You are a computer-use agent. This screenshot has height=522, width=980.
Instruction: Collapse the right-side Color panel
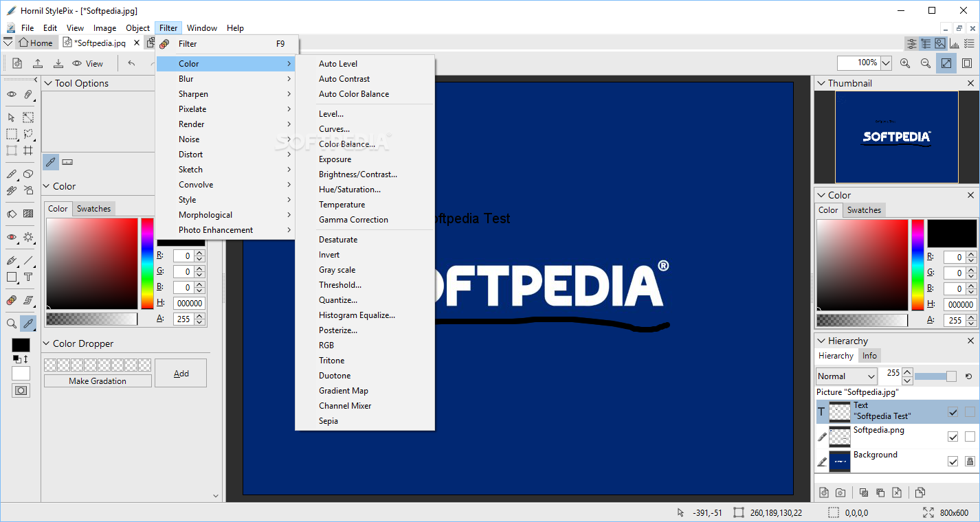tap(821, 195)
